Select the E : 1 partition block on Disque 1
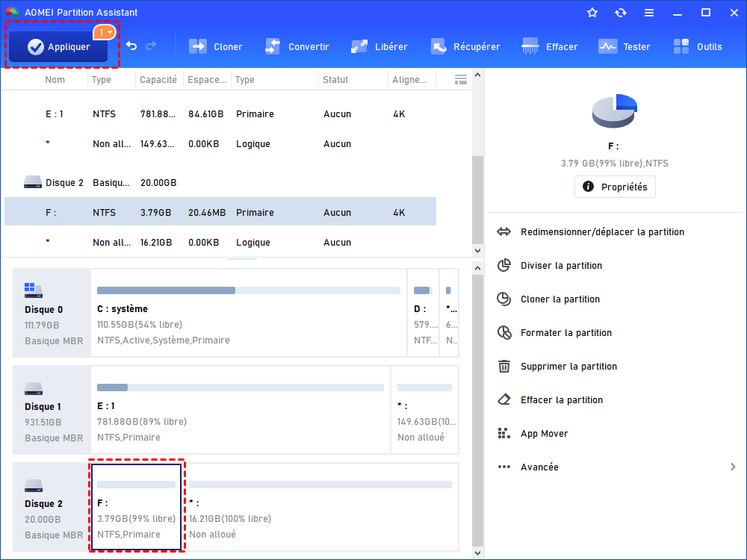 click(x=241, y=410)
